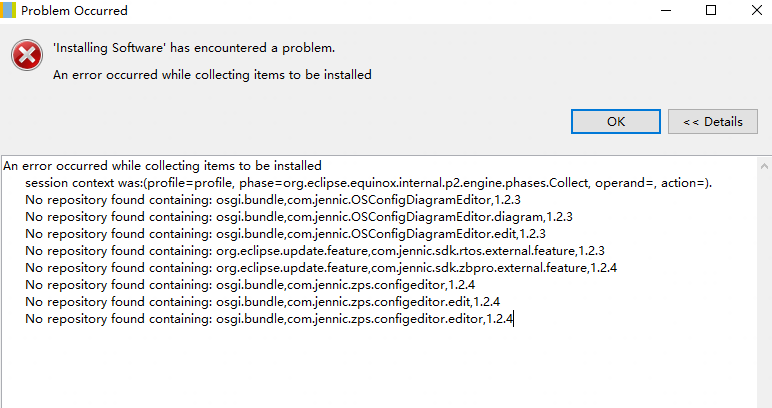This screenshot has width=772, height=408.
Task: Click the summary message below the heading
Action: tap(212, 74)
